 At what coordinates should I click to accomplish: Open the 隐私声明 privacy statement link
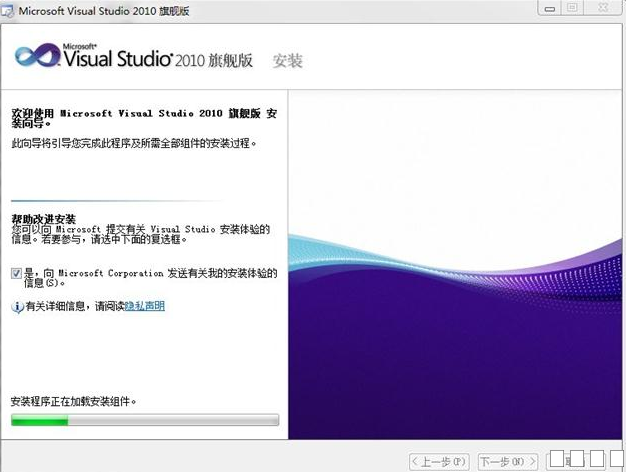pyautogui.click(x=144, y=306)
